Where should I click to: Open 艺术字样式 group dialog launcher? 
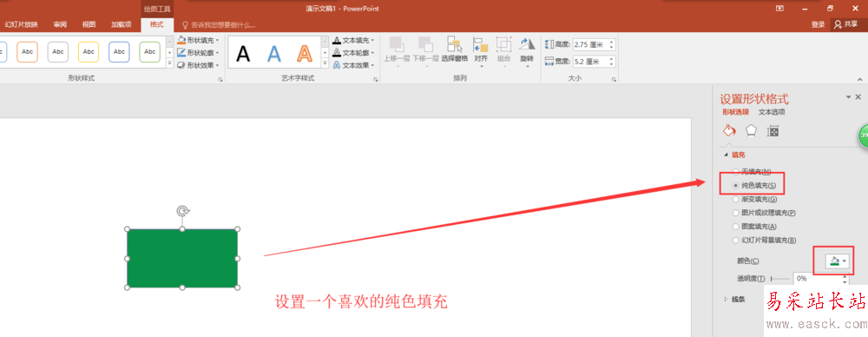[375, 80]
